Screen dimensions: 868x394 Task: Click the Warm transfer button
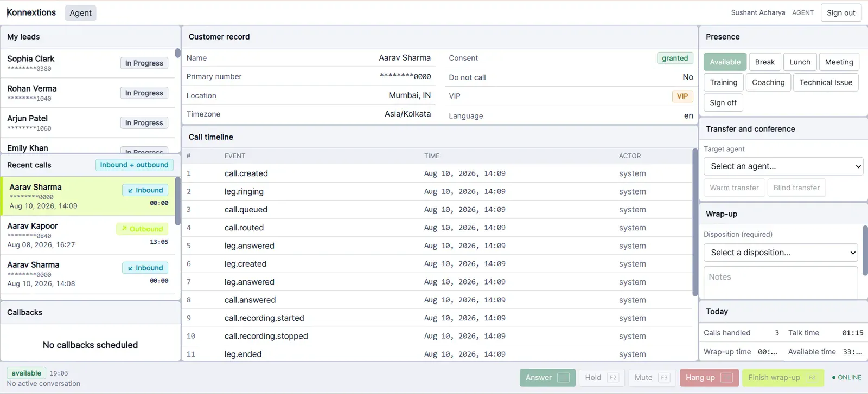[734, 188]
